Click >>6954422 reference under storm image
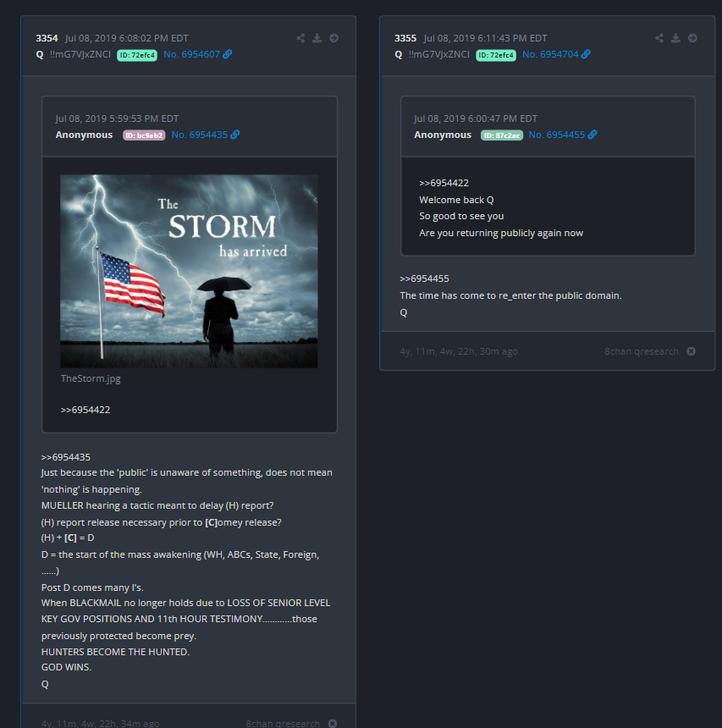Screen dimensions: 722x728 pyautogui.click(x=85, y=410)
